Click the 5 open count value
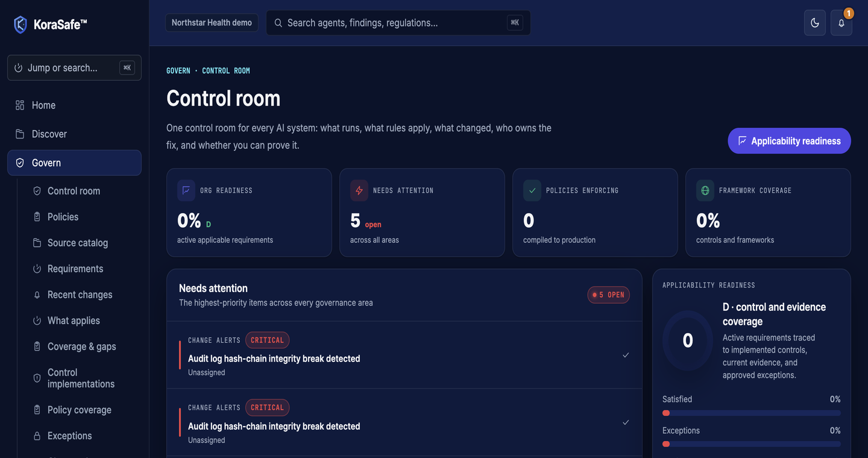Viewport: 868px width, 458px height. pos(366,221)
